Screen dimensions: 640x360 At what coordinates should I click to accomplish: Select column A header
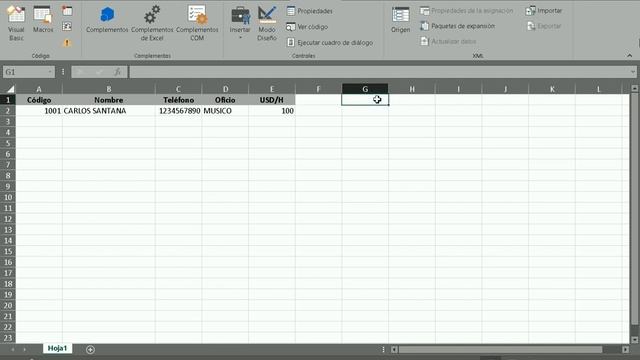(x=39, y=89)
